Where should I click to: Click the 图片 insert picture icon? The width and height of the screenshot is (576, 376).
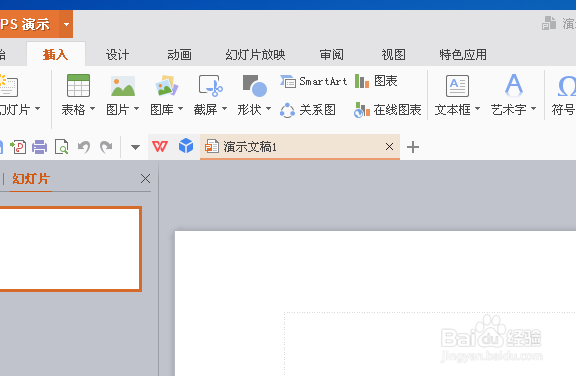coord(123,86)
